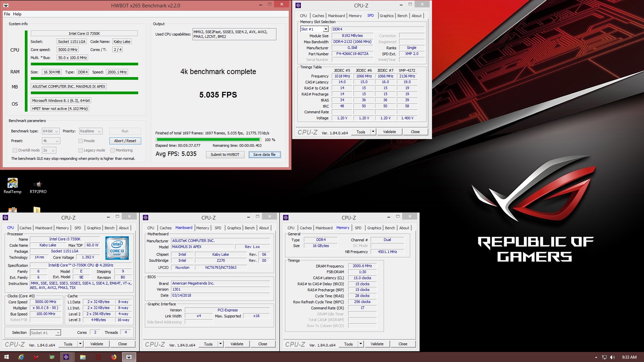Launch Internet Explorer from the taskbar

pyautogui.click(x=21, y=357)
